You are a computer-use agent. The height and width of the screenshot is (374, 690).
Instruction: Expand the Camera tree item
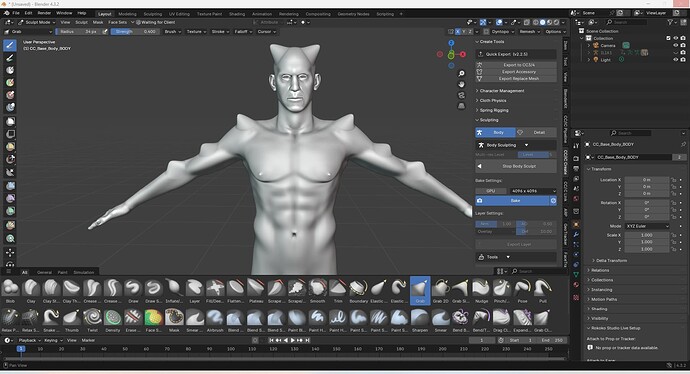point(589,45)
